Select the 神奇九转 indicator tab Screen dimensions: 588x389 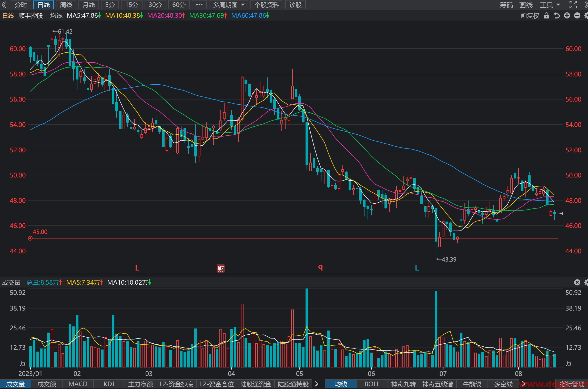coord(403,384)
